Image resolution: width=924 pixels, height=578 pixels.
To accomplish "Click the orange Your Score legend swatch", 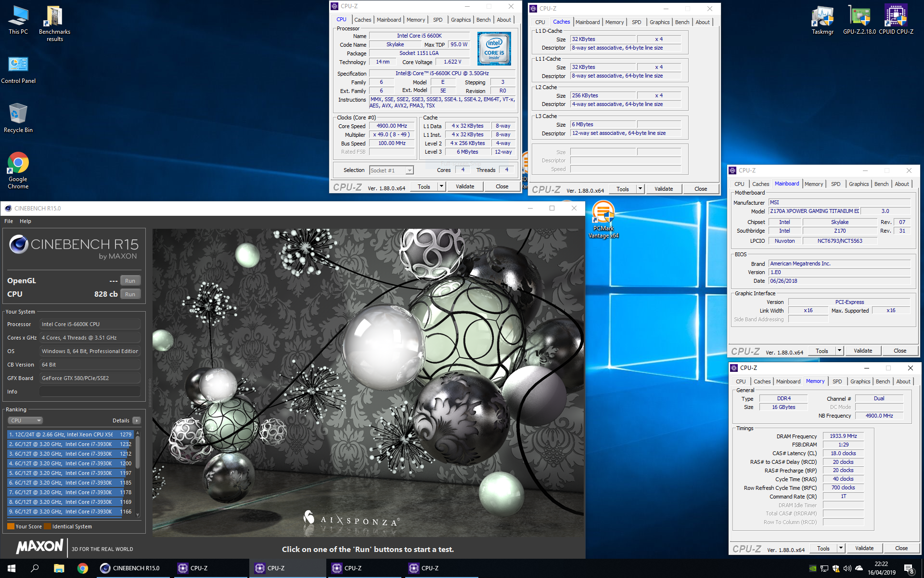I will (x=11, y=526).
